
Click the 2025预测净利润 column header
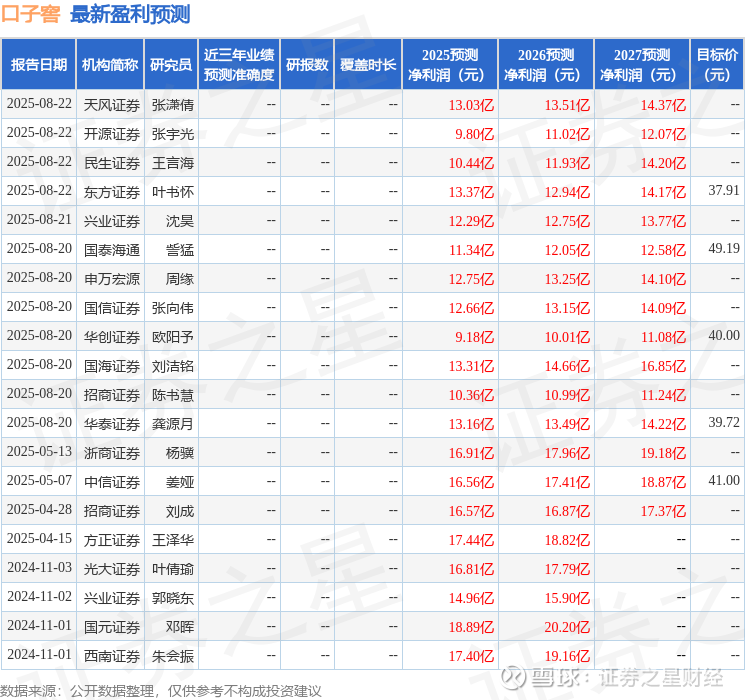[450, 65]
